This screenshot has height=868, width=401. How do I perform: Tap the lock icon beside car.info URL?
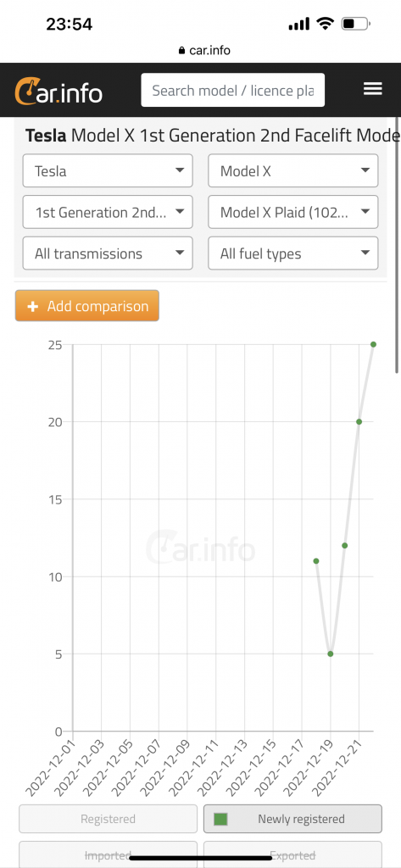[181, 50]
